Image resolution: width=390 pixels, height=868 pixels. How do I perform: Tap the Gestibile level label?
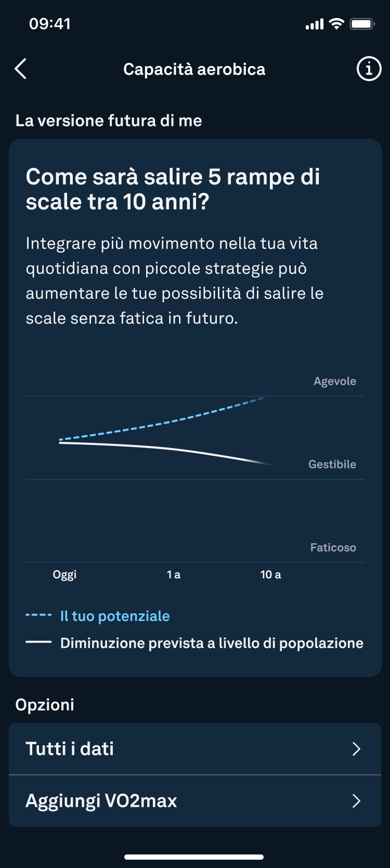point(332,464)
